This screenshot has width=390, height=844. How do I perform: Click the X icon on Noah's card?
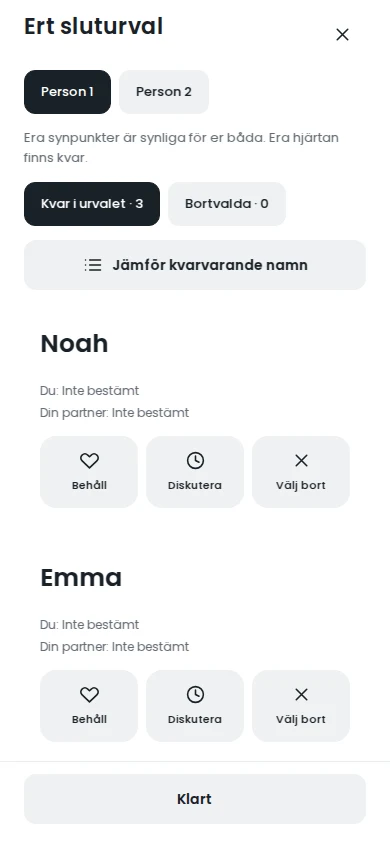301,461
